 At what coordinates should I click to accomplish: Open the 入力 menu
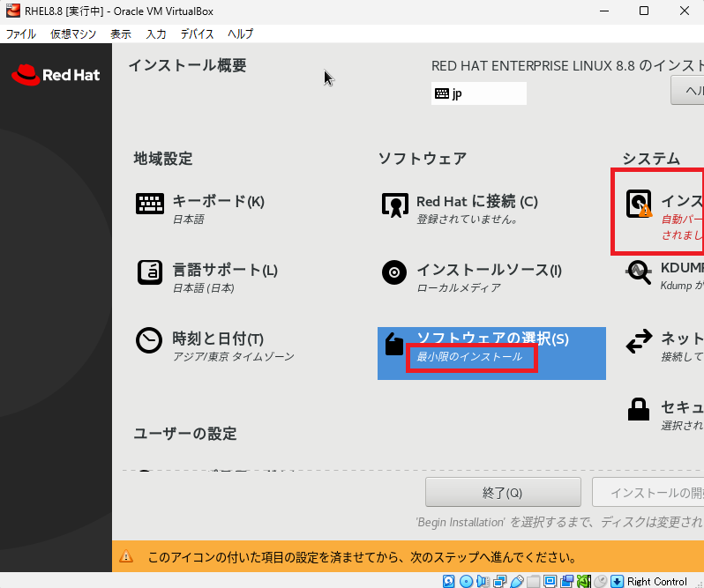click(x=156, y=34)
